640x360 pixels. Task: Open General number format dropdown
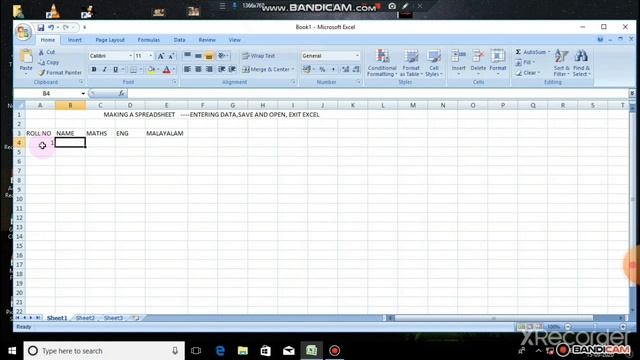coord(357,56)
